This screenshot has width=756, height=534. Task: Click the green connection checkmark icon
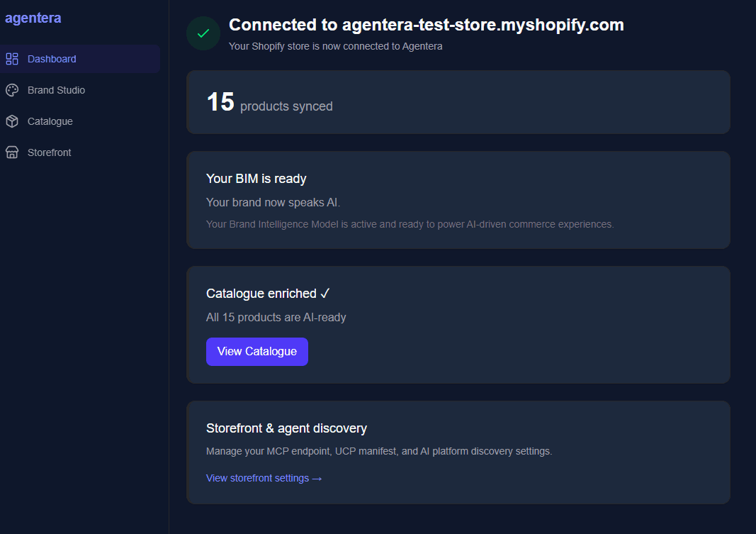pyautogui.click(x=203, y=33)
